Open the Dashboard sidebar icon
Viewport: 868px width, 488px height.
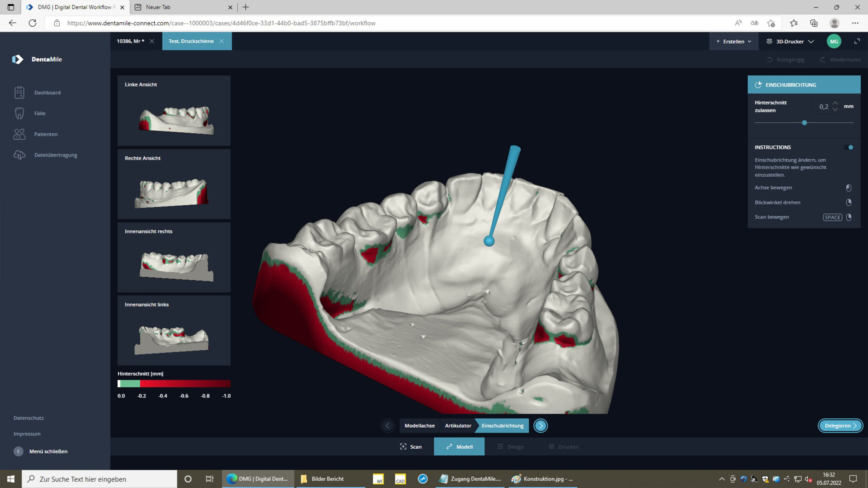19,93
